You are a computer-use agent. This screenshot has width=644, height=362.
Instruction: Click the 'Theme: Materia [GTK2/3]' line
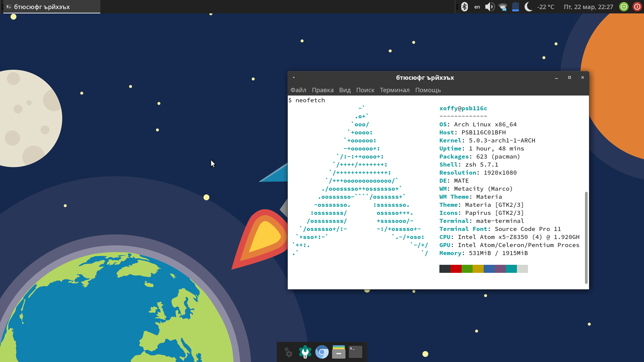[482, 205]
